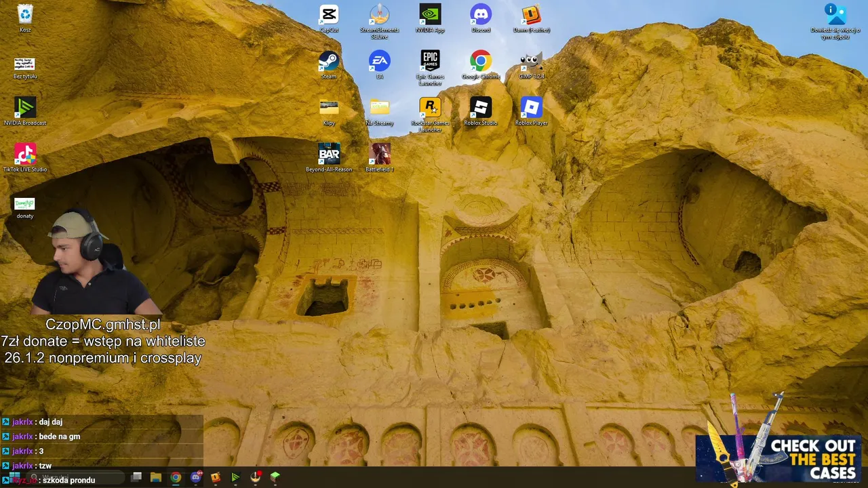This screenshot has height=488, width=868.
Task: Launch Steam from the desktop
Action: tap(329, 64)
